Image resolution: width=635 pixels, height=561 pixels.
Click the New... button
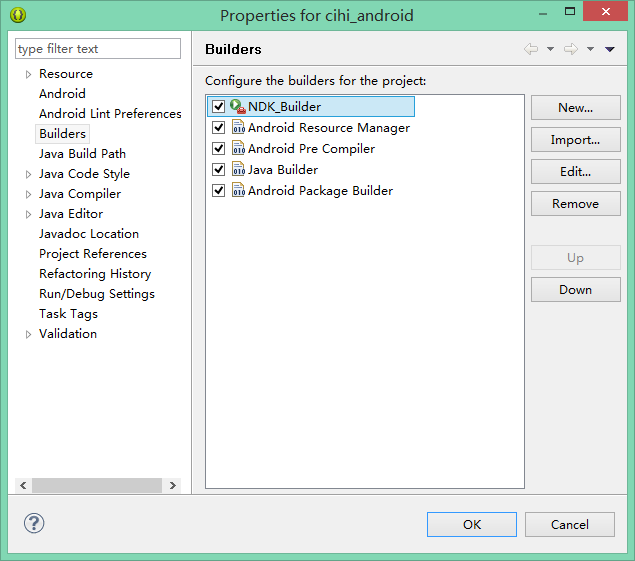point(575,107)
